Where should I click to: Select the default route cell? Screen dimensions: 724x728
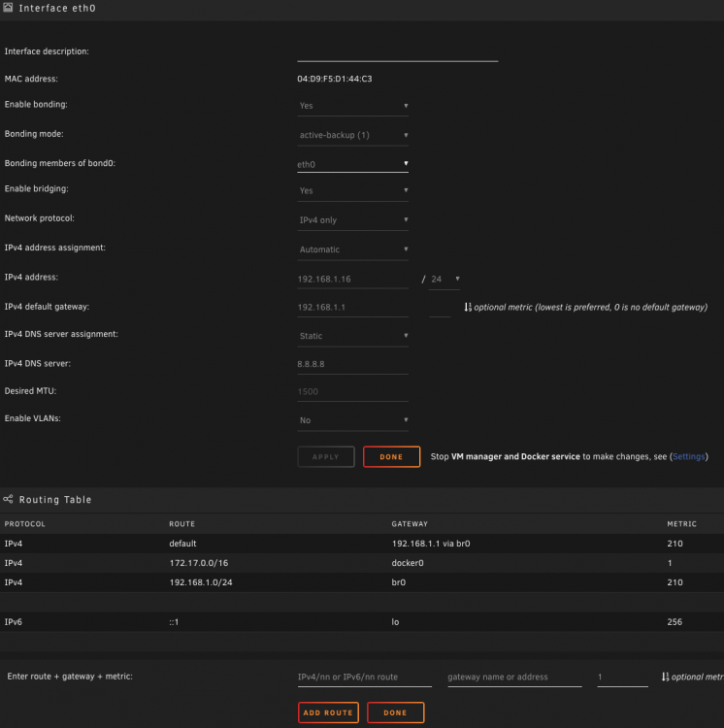coord(182,544)
